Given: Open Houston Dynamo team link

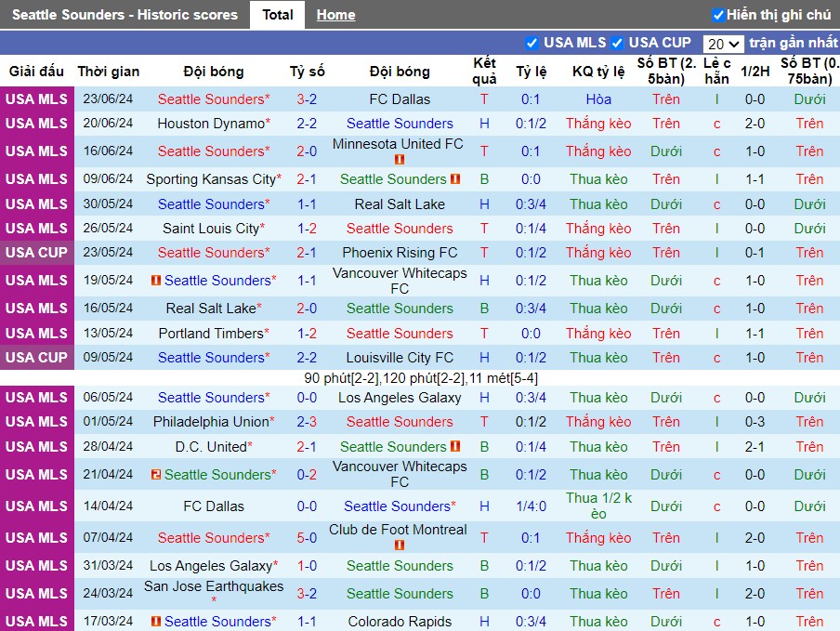Looking at the screenshot, I should click(213, 124).
